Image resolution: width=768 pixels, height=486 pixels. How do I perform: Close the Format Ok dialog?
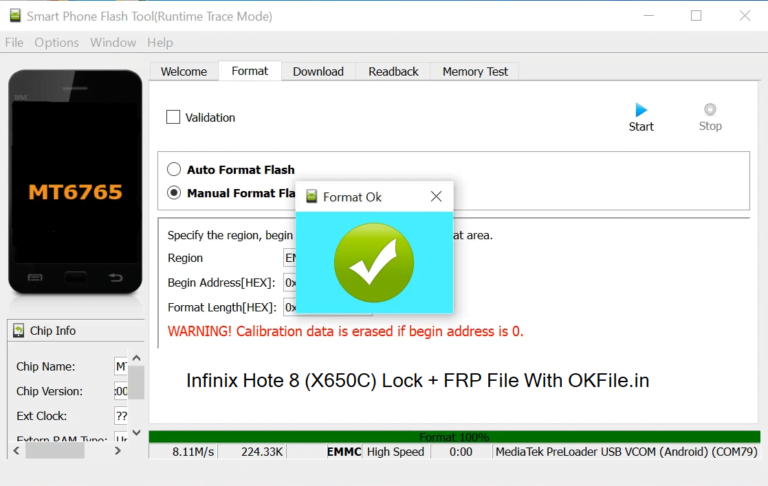pos(436,197)
